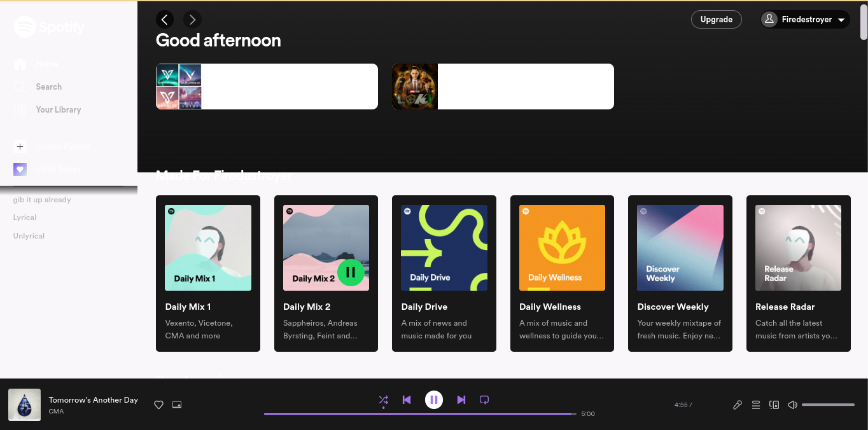Image resolution: width=868 pixels, height=430 pixels.
Task: Open Search in the sidebar
Action: (x=38, y=87)
